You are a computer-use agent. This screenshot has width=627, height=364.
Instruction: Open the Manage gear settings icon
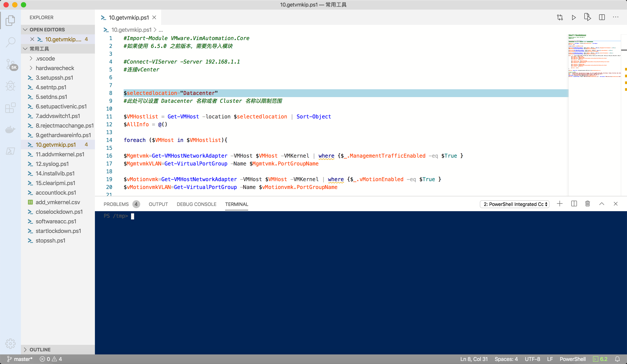[10, 343]
